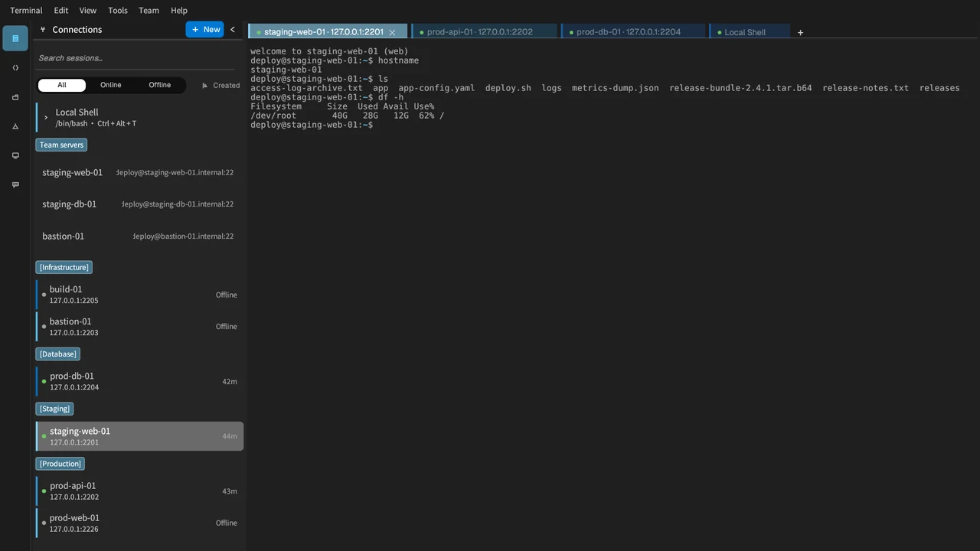Screen dimensions: 980x551
Task: Click deploy.sh in the ls output
Action: 508,88
